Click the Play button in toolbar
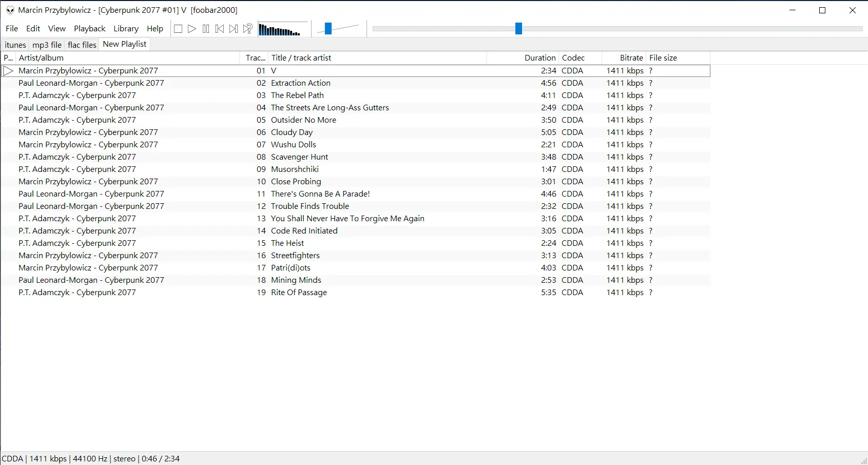 pyautogui.click(x=192, y=29)
